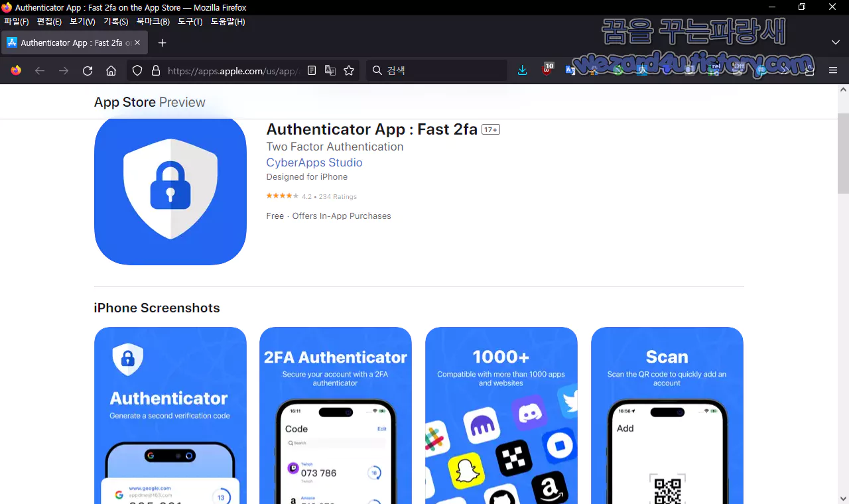
Task: Open the 도움말(H) menu
Action: coord(228,21)
